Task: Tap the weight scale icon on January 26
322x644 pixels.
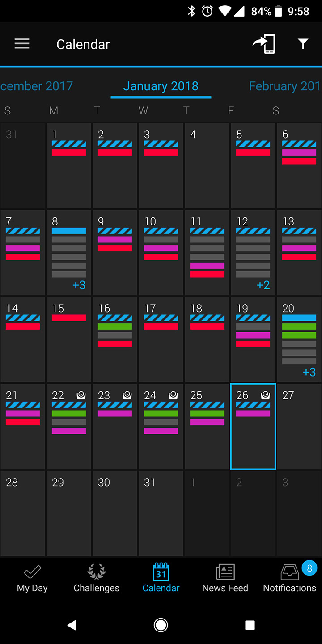Action: pos(265,395)
